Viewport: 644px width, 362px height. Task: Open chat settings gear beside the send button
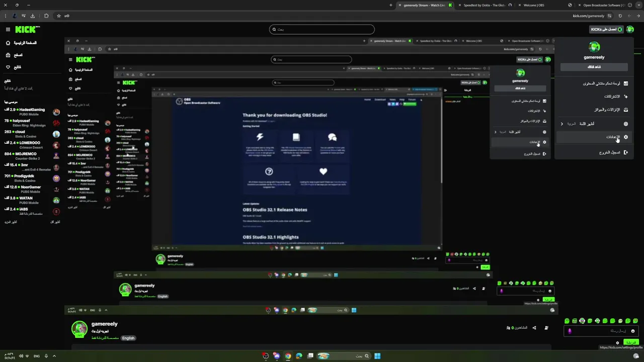(618, 343)
